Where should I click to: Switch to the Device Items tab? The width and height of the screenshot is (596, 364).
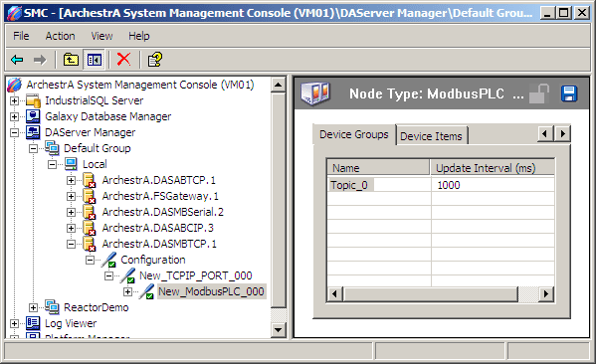tap(431, 136)
